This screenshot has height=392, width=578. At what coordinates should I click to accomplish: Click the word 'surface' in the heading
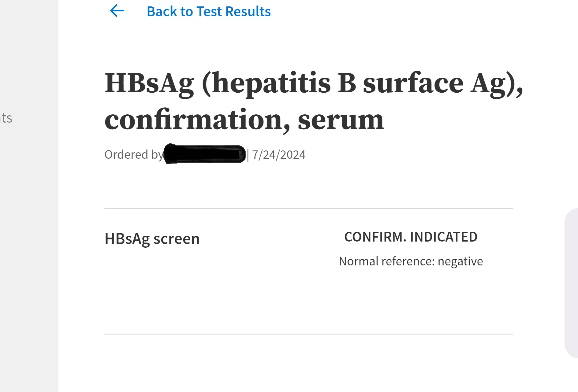coord(413,83)
